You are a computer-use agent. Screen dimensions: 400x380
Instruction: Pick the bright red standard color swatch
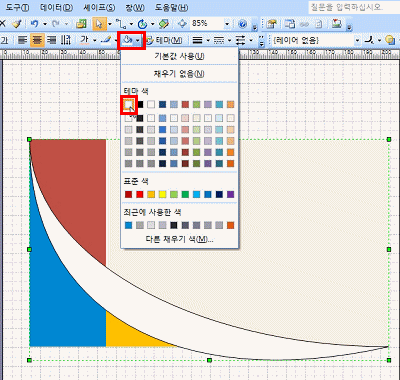click(x=140, y=194)
